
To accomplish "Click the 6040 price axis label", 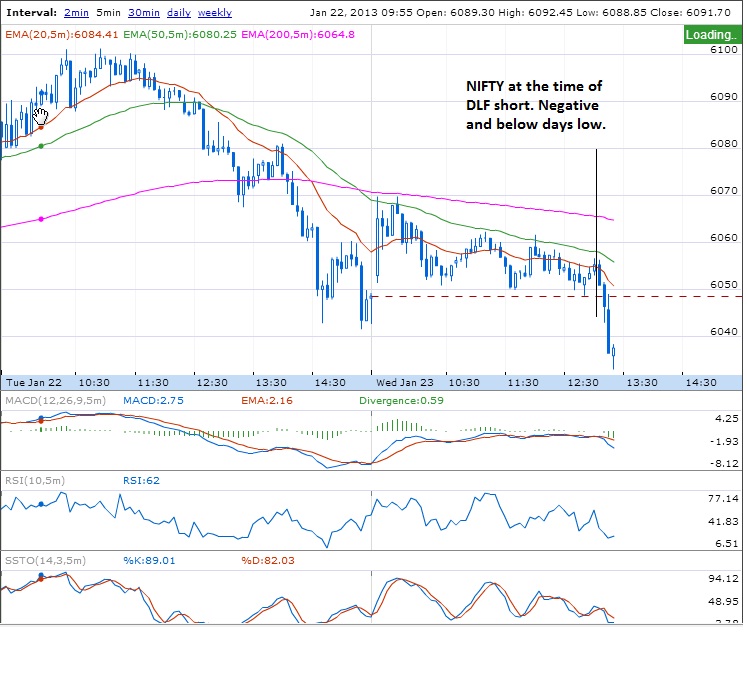I will [724, 331].
